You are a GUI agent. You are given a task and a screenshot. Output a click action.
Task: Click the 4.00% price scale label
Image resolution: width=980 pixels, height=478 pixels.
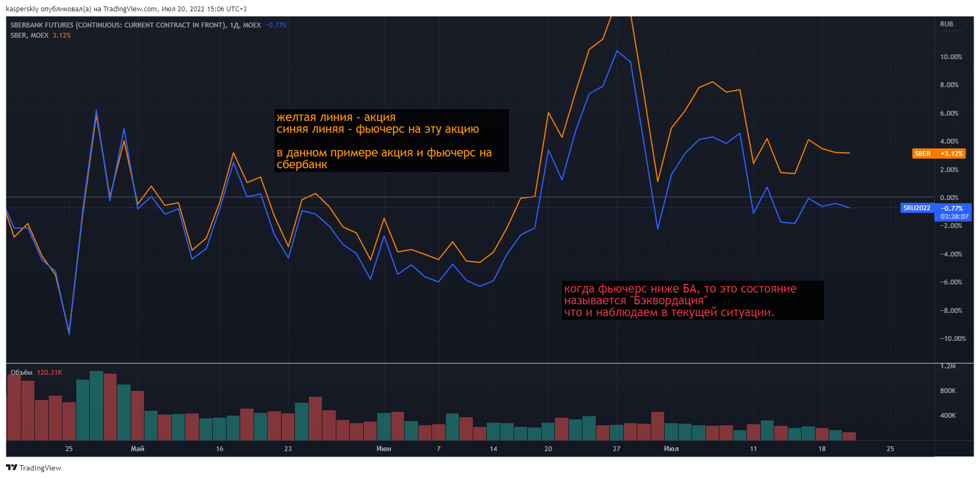949,141
